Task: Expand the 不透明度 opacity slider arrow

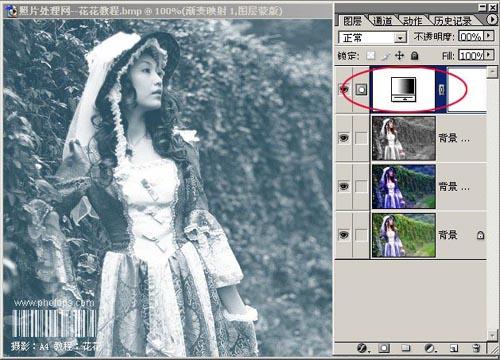Action: click(x=489, y=36)
